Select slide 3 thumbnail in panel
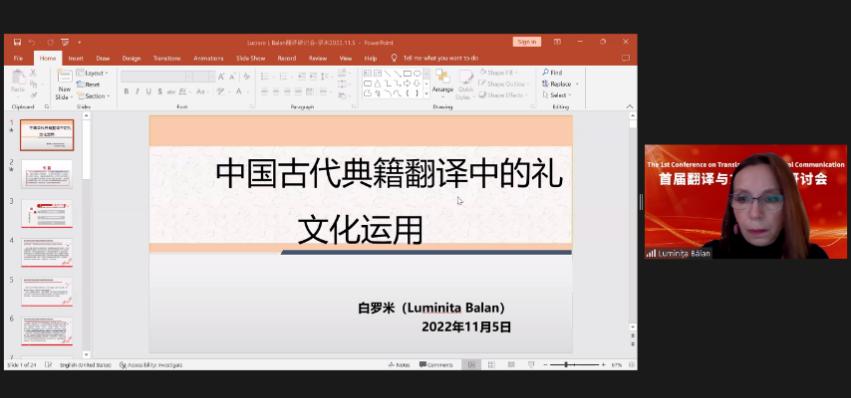 click(x=47, y=213)
